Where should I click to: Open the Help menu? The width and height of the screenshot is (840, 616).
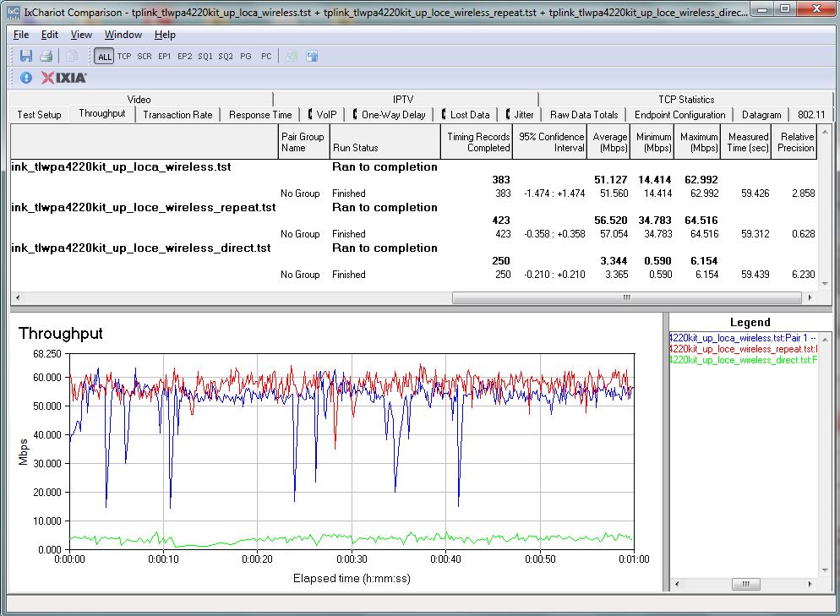tap(165, 35)
